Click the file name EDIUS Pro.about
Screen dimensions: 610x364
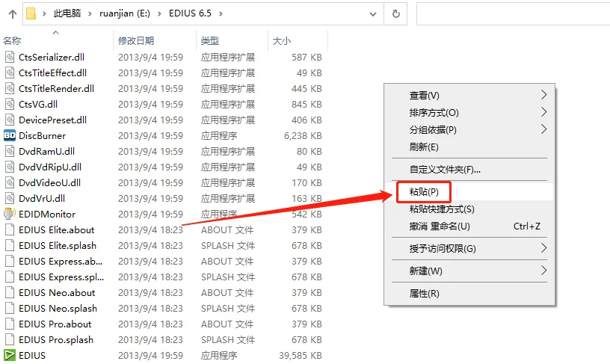[55, 324]
